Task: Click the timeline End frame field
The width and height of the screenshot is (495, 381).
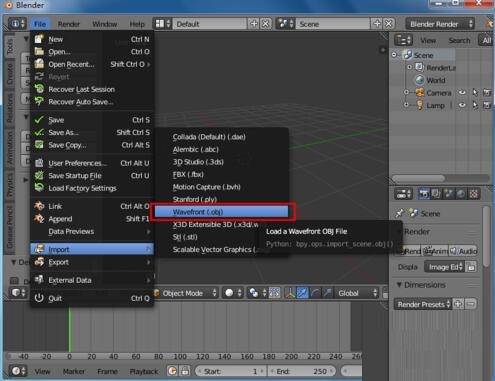Action: (x=301, y=371)
